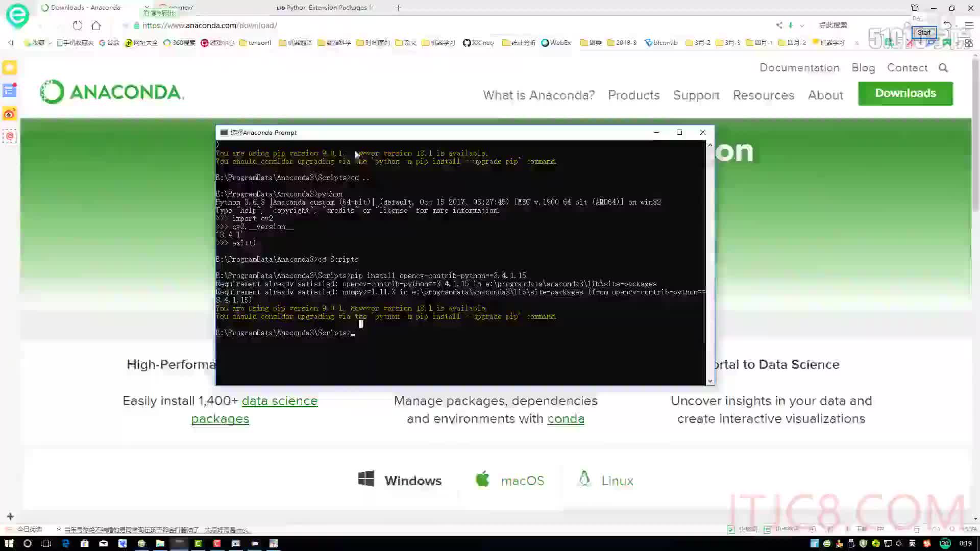
Task: Open the Support menu
Action: 696,95
